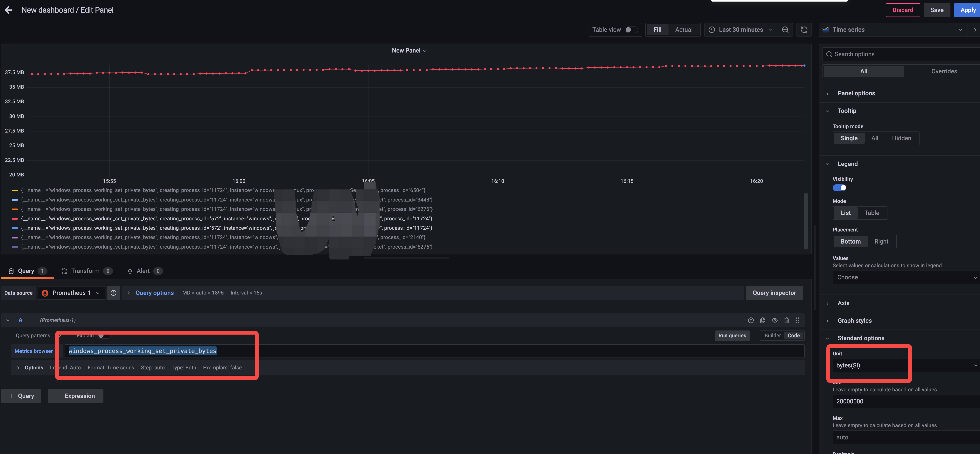Click the legend list scrollbar
The image size is (980, 454).
[806, 221]
